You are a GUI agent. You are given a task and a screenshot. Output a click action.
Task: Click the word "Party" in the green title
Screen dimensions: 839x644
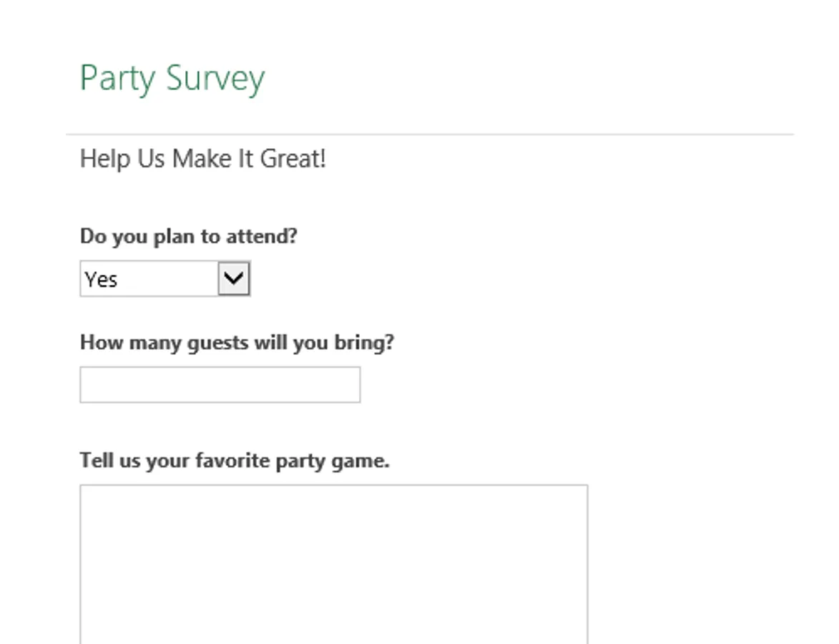click(x=117, y=78)
